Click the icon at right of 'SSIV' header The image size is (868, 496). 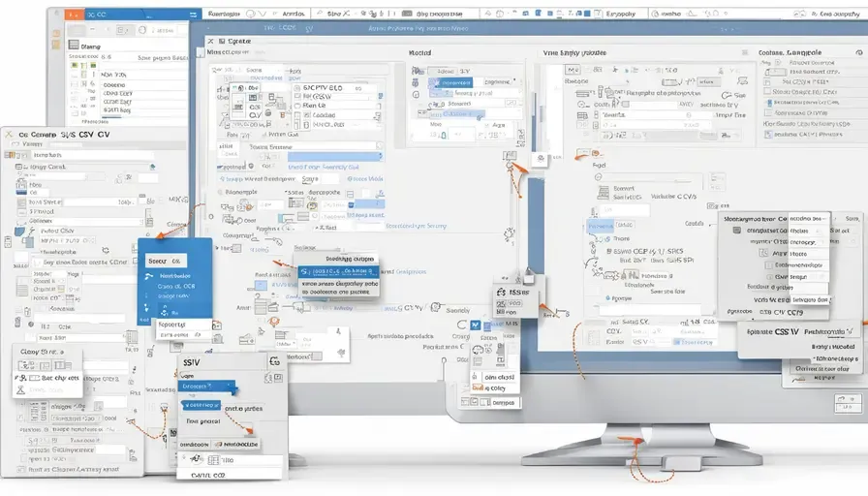pos(274,361)
